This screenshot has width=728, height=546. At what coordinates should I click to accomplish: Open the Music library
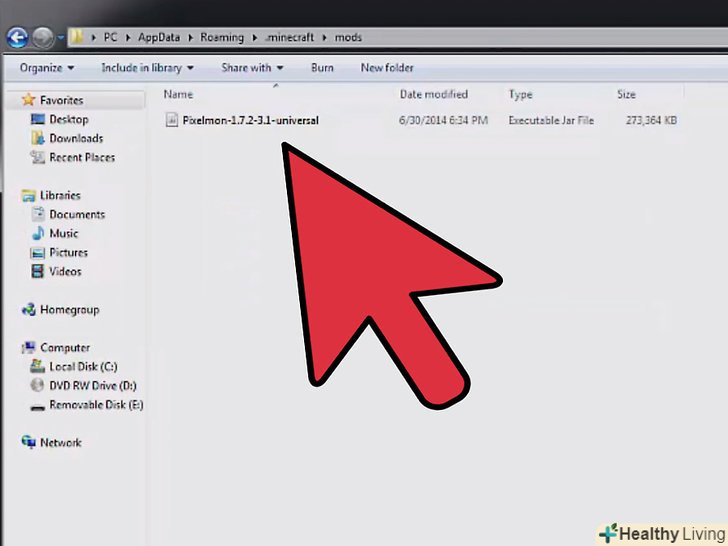click(x=64, y=234)
